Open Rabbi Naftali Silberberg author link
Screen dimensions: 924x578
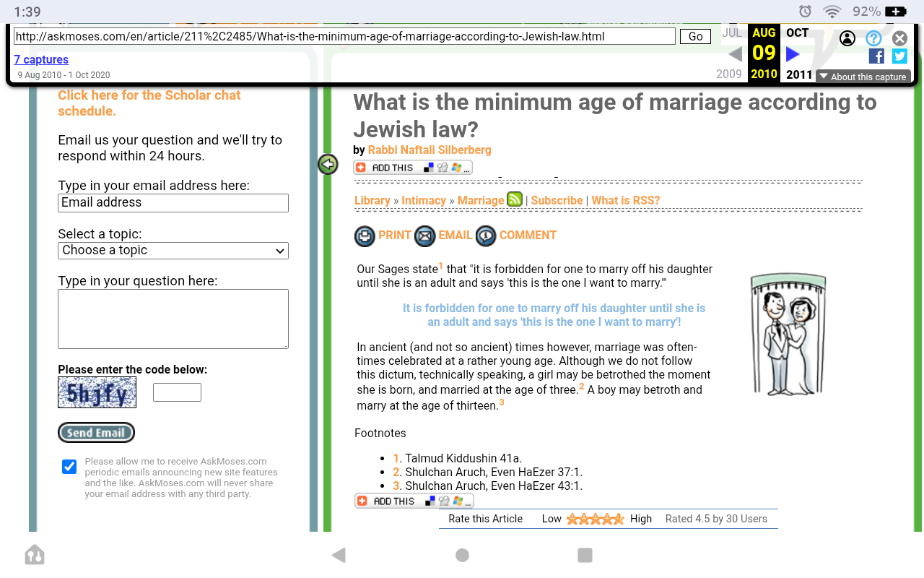pos(430,150)
